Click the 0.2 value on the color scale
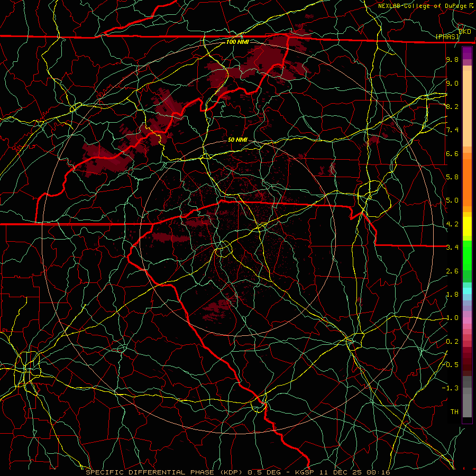 pyautogui.click(x=452, y=342)
